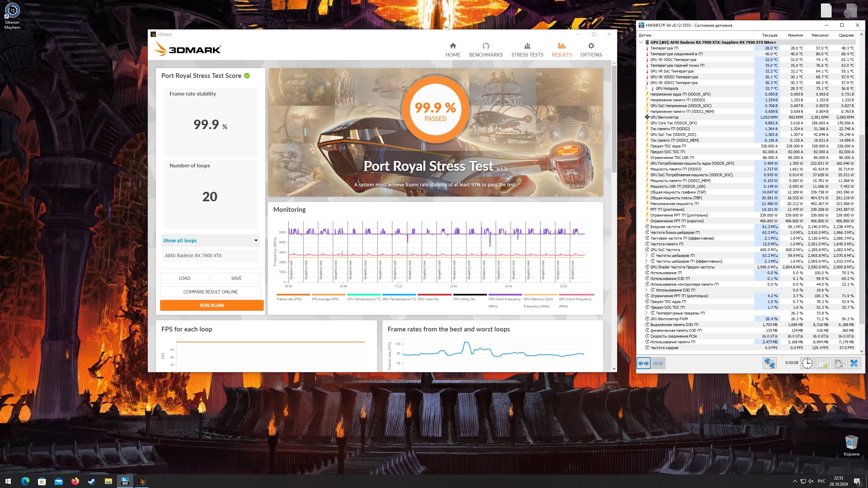
Task: Toggle Frame rate (FPS) legend series
Action: coord(289,299)
